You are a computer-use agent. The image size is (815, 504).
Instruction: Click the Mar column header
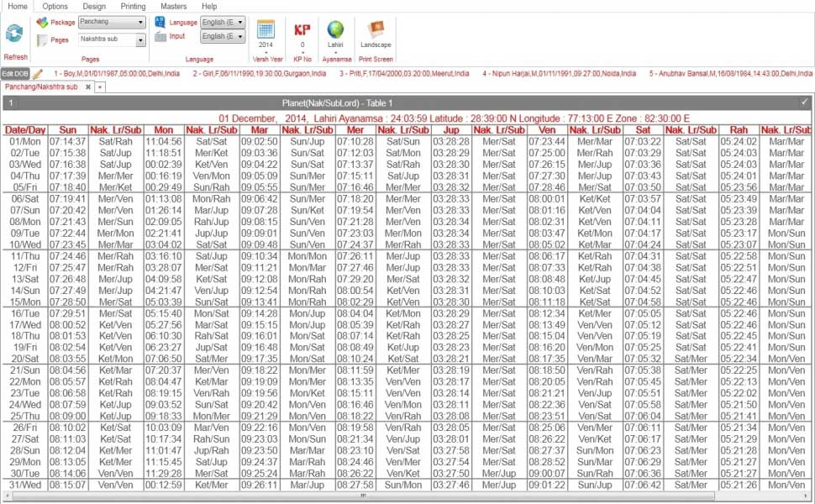point(260,130)
